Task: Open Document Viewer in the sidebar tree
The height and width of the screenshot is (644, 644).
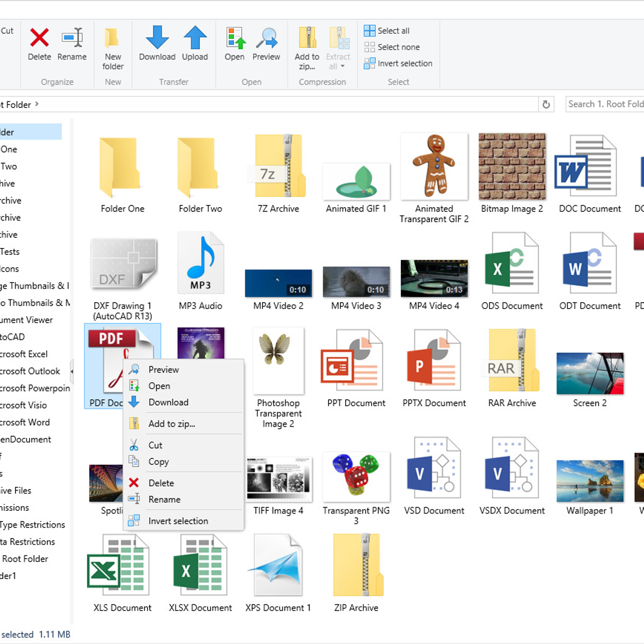Action: (x=26, y=320)
